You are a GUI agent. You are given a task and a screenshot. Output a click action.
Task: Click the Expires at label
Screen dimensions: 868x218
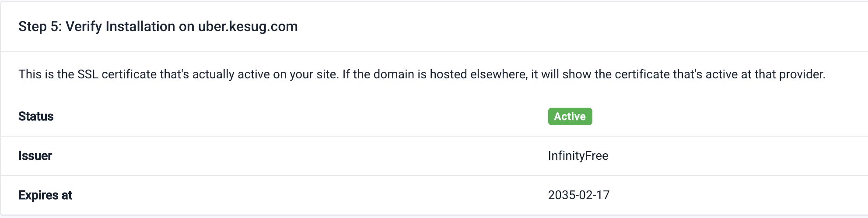(x=45, y=195)
